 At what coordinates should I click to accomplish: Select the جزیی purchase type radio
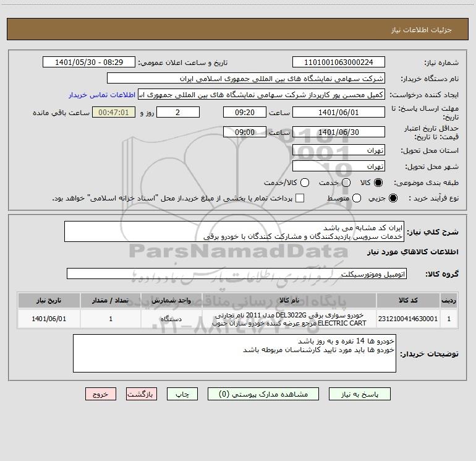[x=393, y=198]
